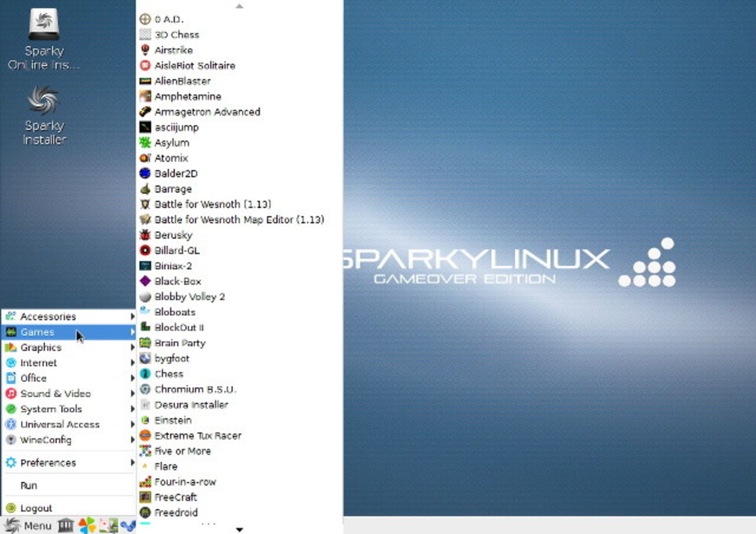Click Logout at the bottom of the menu
This screenshot has height=534, width=756.
coord(37,508)
